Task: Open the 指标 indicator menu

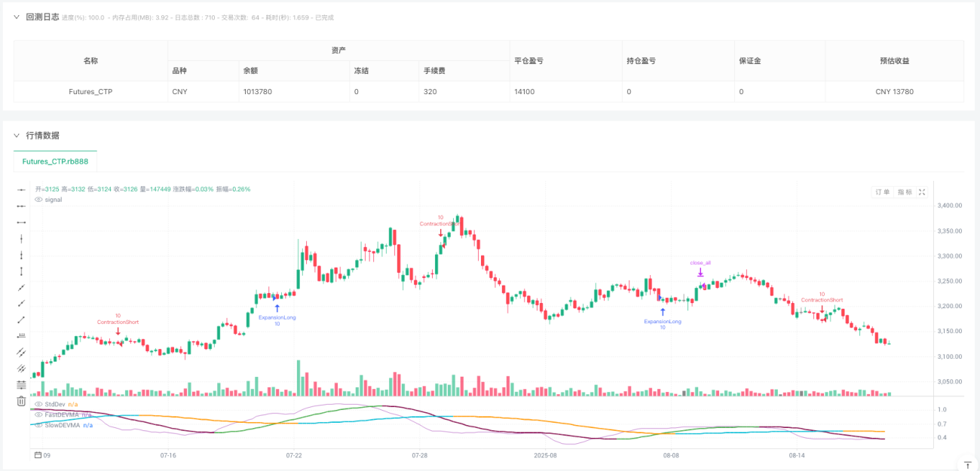Action: tap(905, 191)
